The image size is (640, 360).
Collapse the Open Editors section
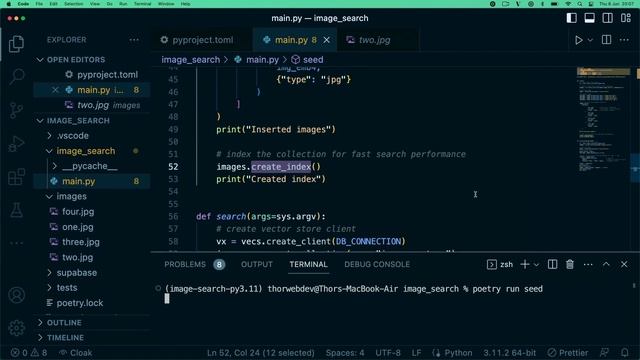point(40,60)
